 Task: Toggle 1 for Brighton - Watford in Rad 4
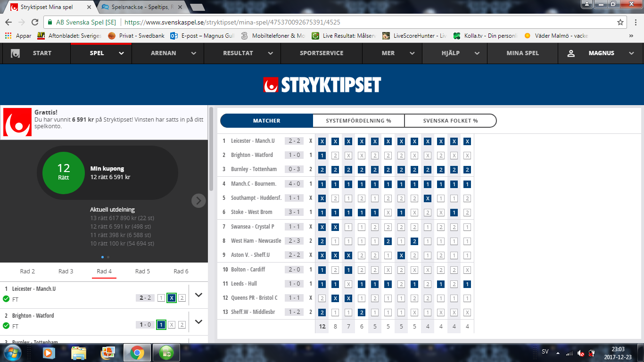pos(161,325)
